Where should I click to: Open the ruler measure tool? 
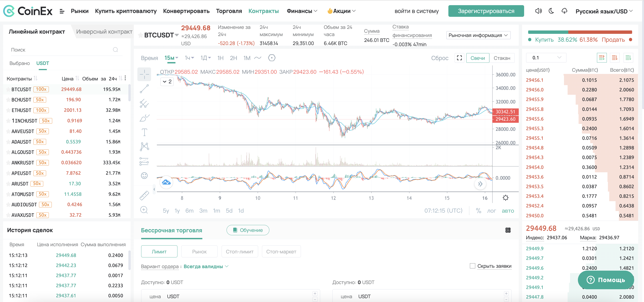(x=144, y=196)
